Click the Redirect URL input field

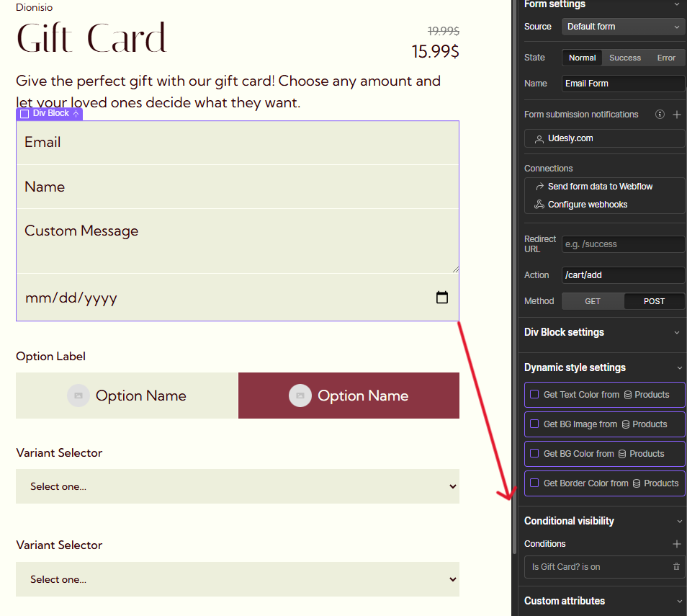(623, 244)
